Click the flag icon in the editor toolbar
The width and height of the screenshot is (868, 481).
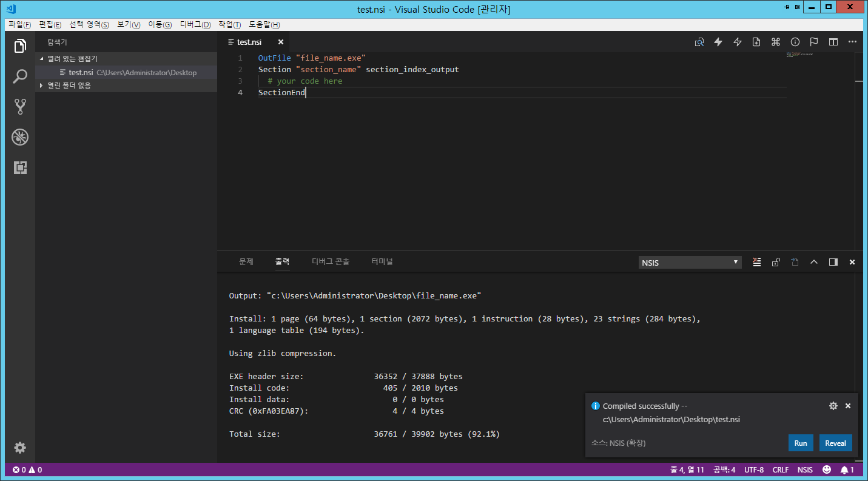814,42
